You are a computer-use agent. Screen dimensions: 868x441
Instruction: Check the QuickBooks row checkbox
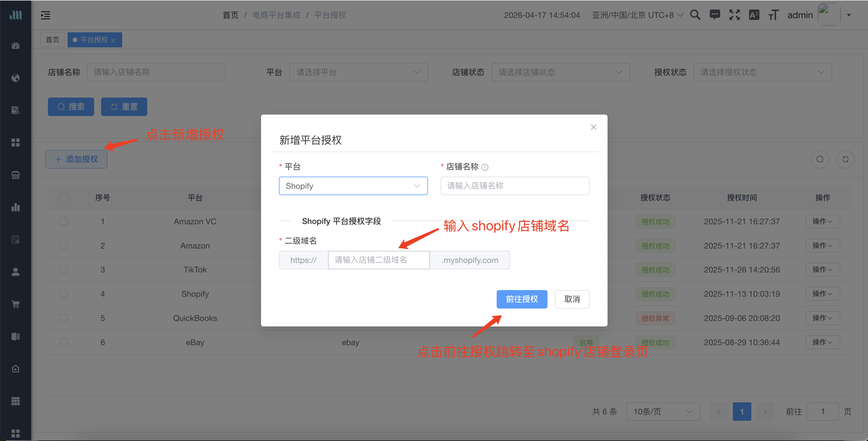(64, 318)
